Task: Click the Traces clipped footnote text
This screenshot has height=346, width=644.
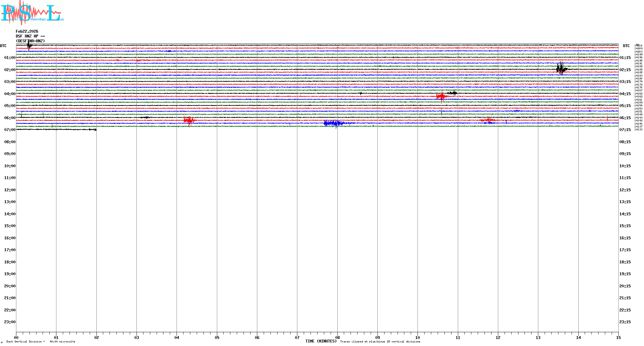Action: (x=380, y=342)
